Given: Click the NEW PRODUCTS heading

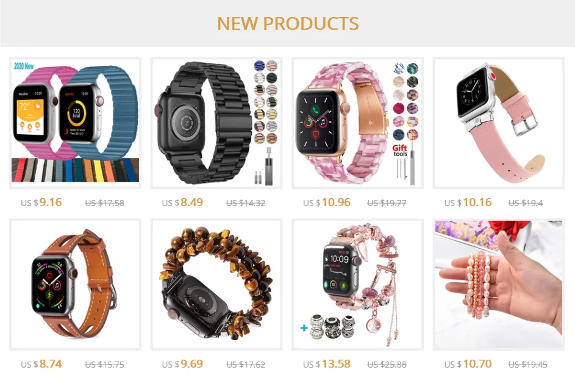Looking at the screenshot, I should click(x=288, y=23).
